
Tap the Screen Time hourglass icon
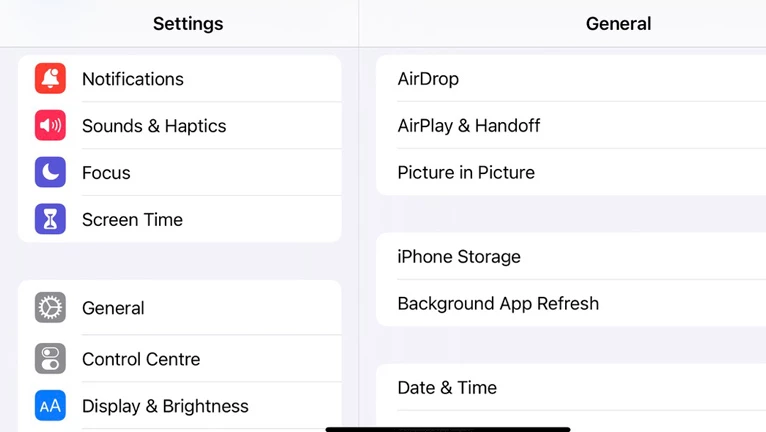tap(50, 219)
